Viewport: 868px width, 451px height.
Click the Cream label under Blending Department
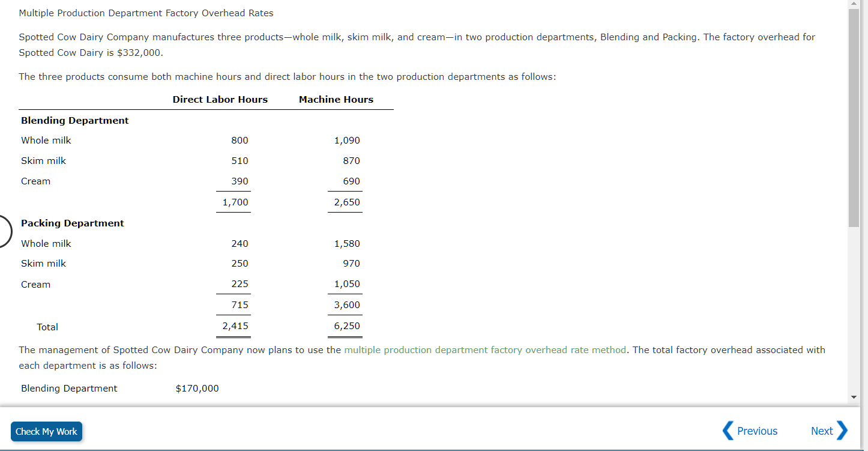click(35, 181)
